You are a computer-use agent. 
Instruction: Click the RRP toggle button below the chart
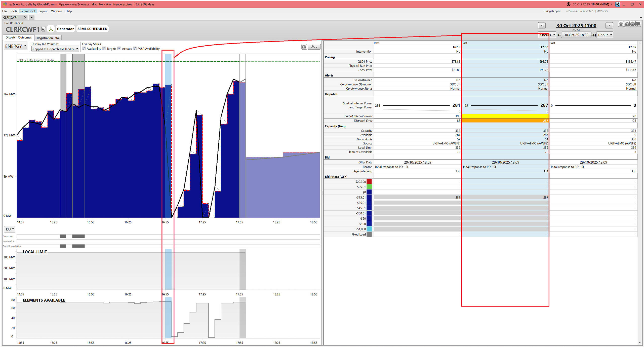[x=10, y=229]
